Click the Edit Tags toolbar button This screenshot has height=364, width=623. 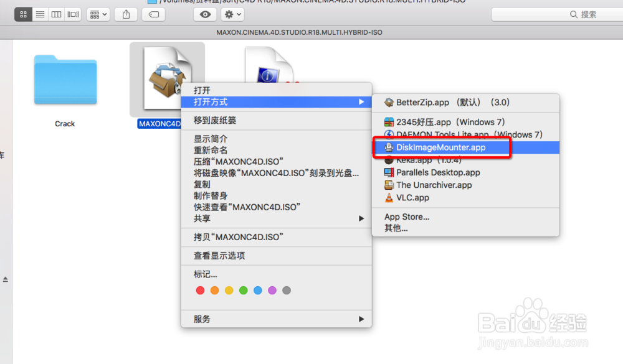pos(153,15)
